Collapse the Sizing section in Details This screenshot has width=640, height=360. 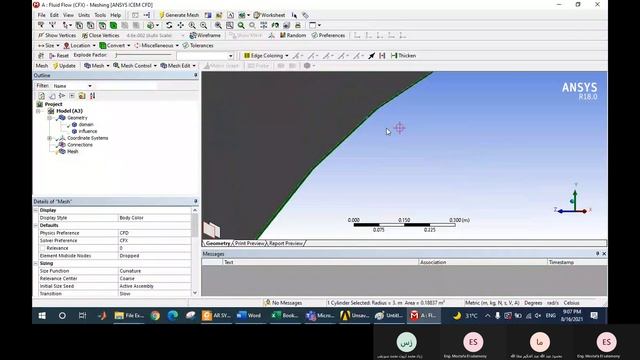click(36, 264)
